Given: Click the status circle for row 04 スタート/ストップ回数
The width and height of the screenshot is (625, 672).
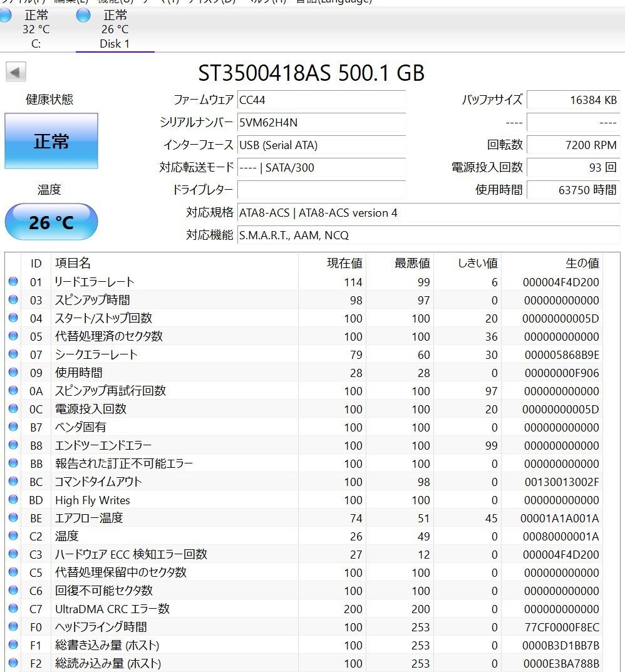Looking at the screenshot, I should pyautogui.click(x=13, y=318).
